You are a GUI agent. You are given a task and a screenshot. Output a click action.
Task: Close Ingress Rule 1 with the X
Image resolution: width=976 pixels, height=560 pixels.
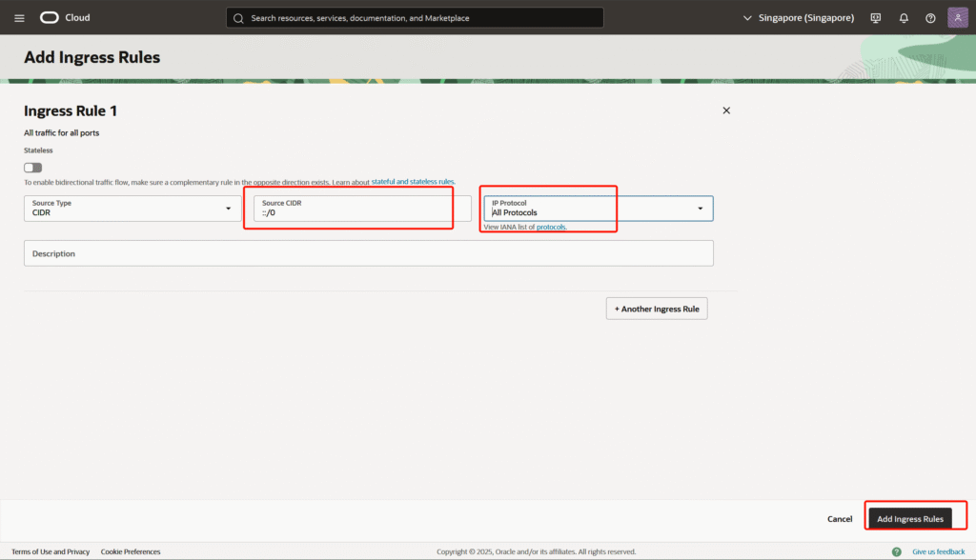click(x=726, y=110)
